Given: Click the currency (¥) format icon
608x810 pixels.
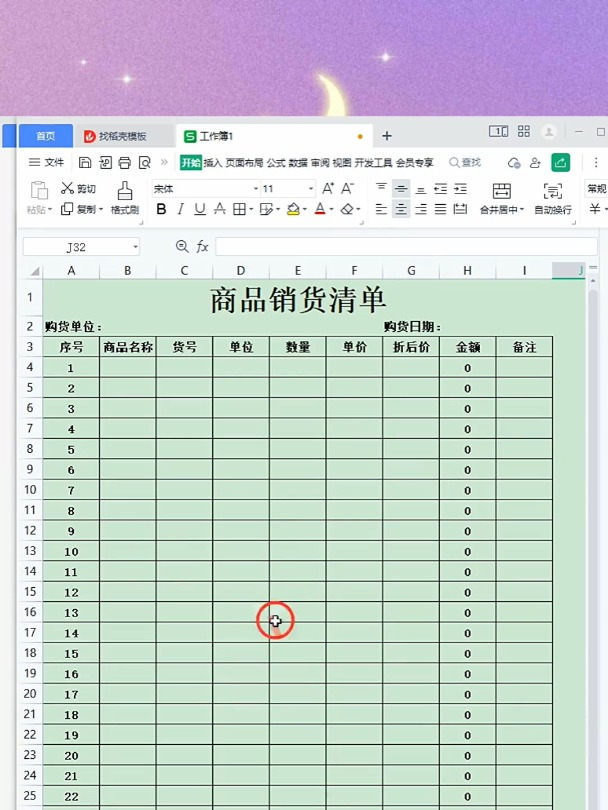Looking at the screenshot, I should tap(595, 209).
